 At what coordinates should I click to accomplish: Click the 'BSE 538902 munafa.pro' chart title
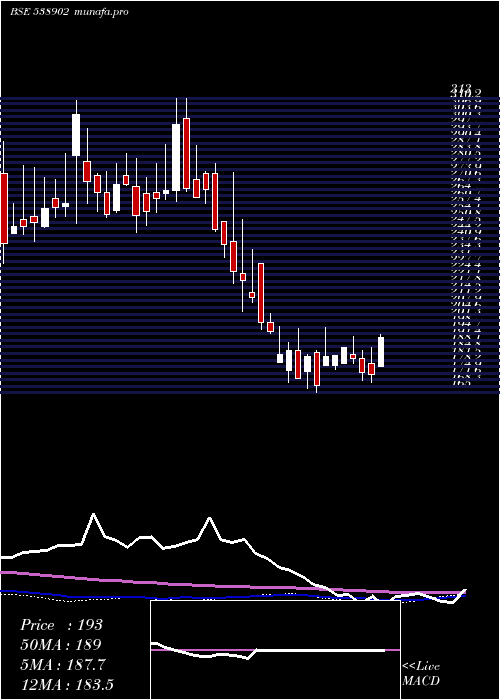coord(69,12)
